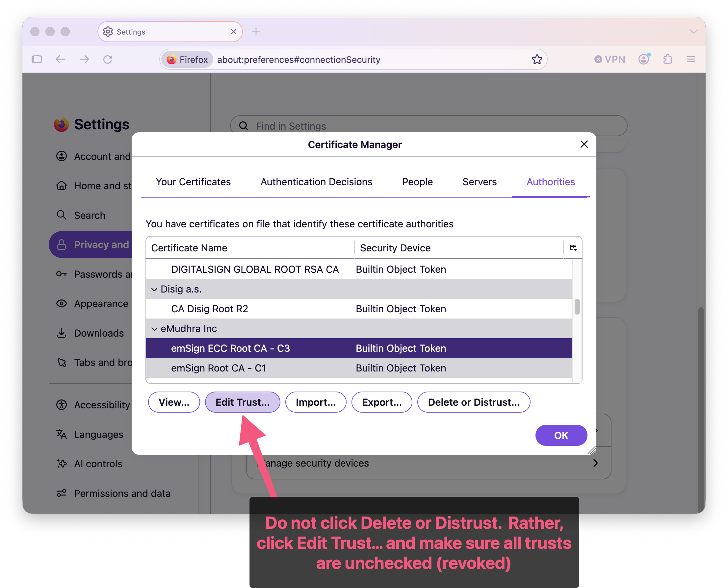
Task: Select the Authorities tab
Action: [x=551, y=182]
